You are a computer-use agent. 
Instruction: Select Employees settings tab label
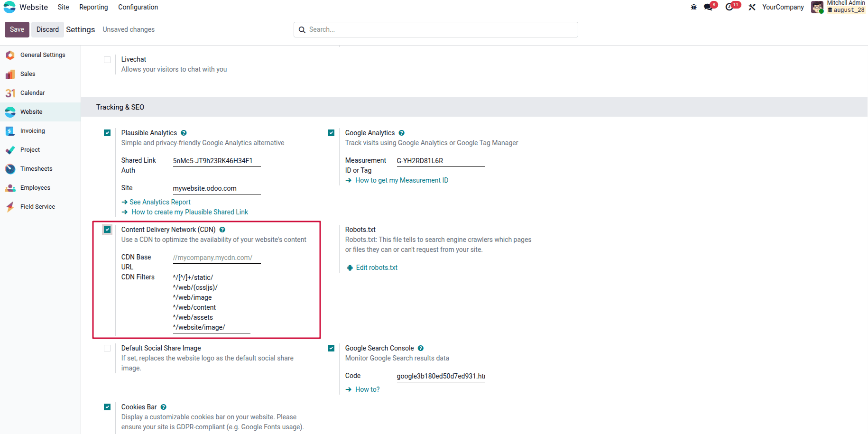[x=35, y=188]
